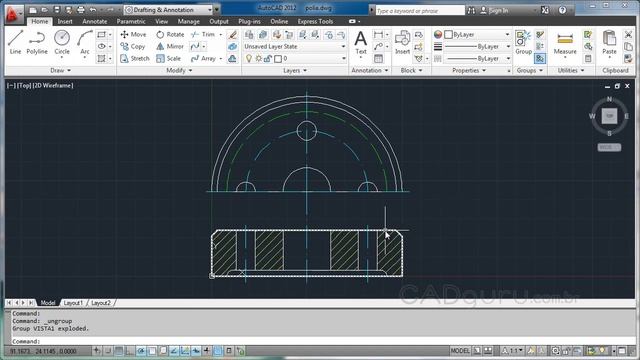Image resolution: width=640 pixels, height=360 pixels.
Task: Click the Help question mark icon
Action: (x=562, y=10)
